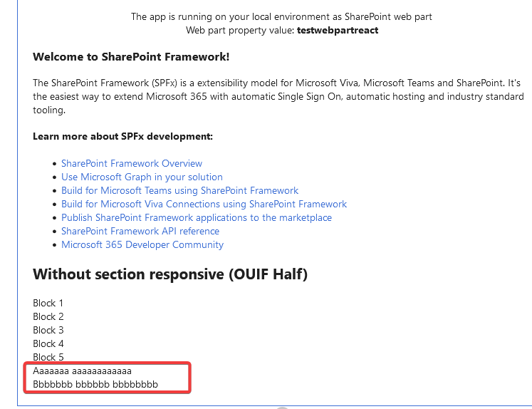Click the Learn more about SPFx development text
The height and width of the screenshot is (409, 532).
tap(122, 136)
